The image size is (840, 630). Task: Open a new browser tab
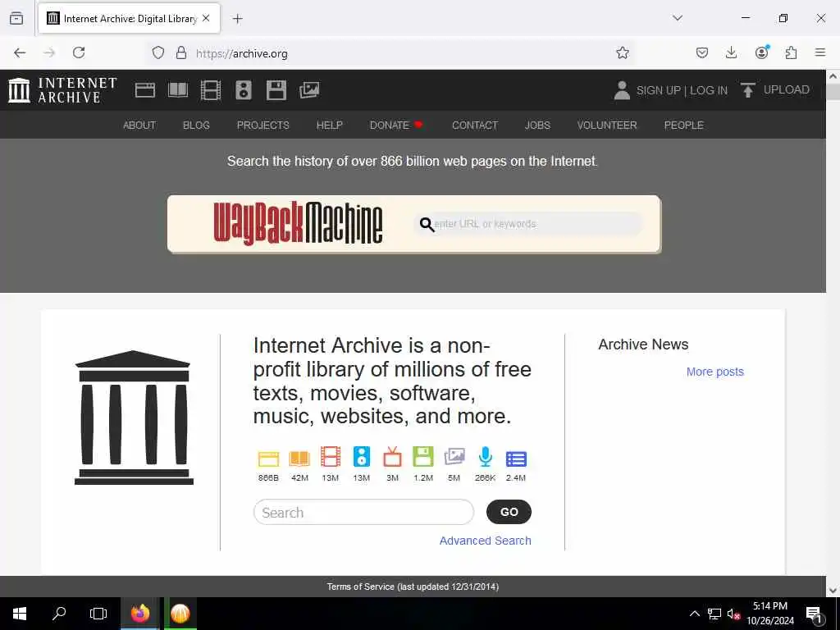tap(237, 19)
